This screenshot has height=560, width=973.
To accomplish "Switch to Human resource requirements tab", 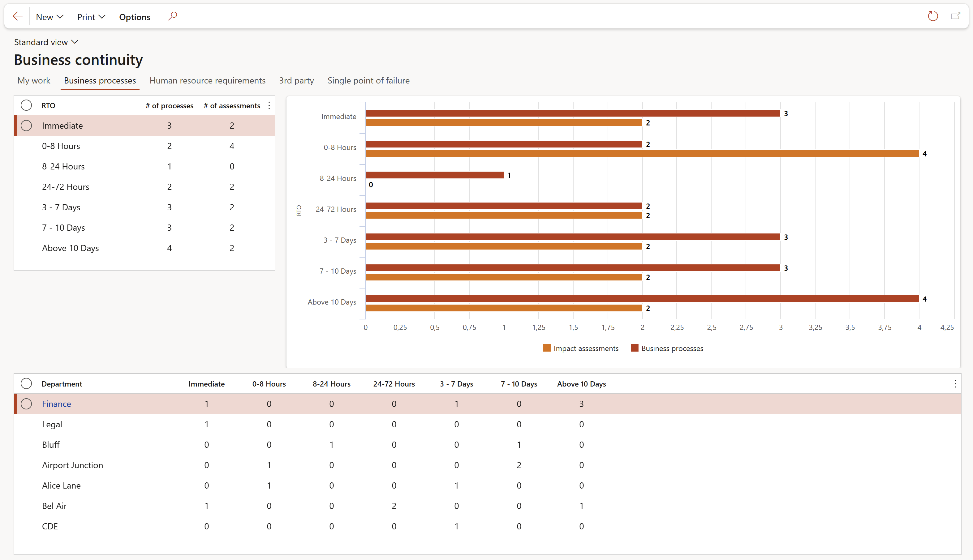I will tap(207, 80).
